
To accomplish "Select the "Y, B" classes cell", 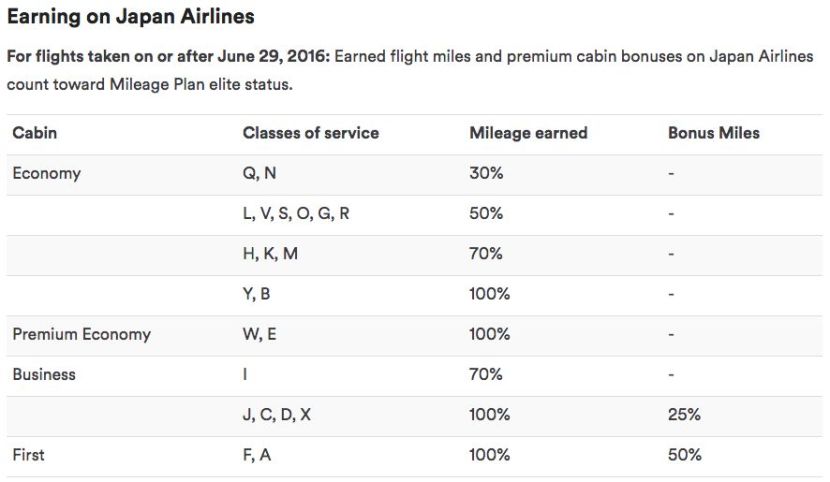I will click(257, 294).
